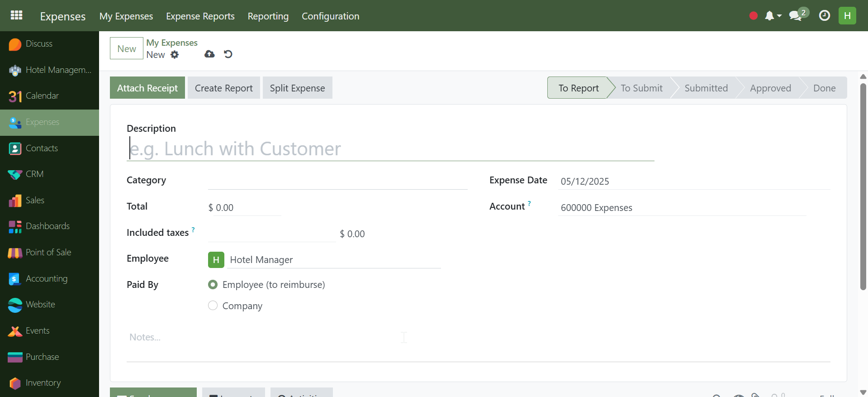Open the apps grid menu
Screen dimensions: 868x397
16,15
